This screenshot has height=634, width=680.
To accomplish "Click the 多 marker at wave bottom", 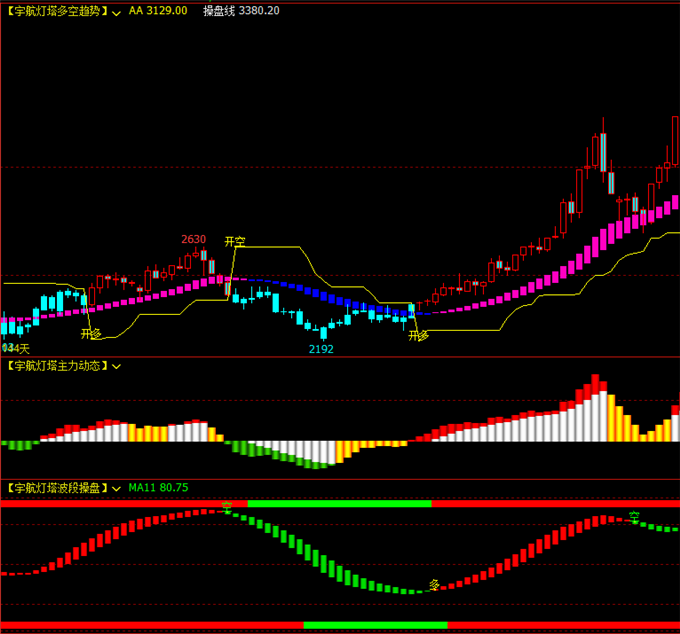I will click(434, 584).
